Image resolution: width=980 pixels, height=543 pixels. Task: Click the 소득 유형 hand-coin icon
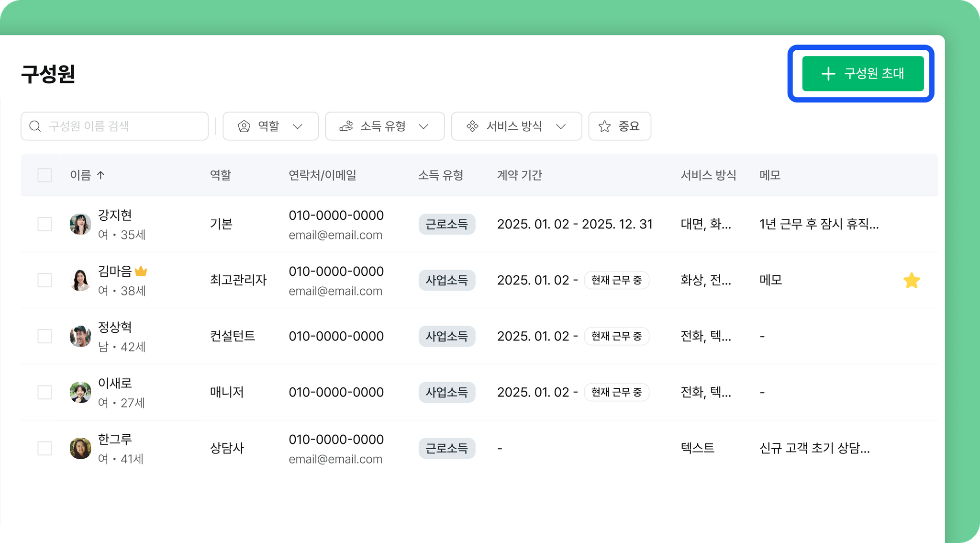[346, 126]
